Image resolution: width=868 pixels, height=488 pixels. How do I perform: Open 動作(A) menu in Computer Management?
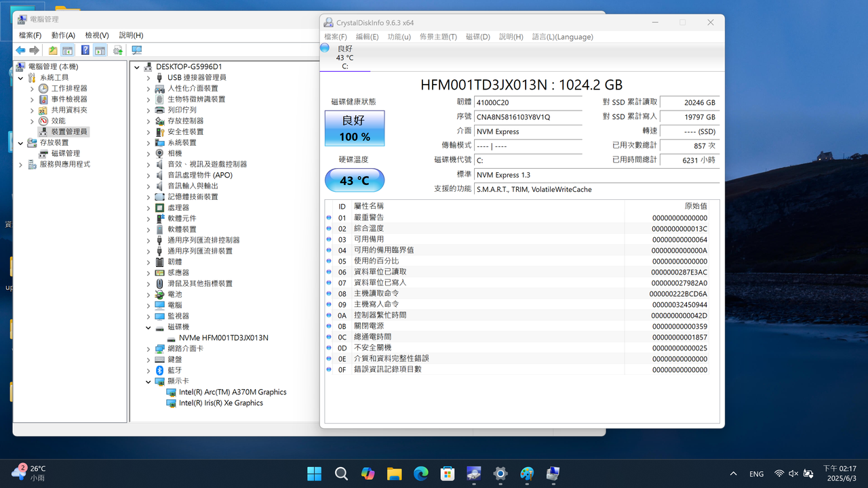(x=63, y=35)
